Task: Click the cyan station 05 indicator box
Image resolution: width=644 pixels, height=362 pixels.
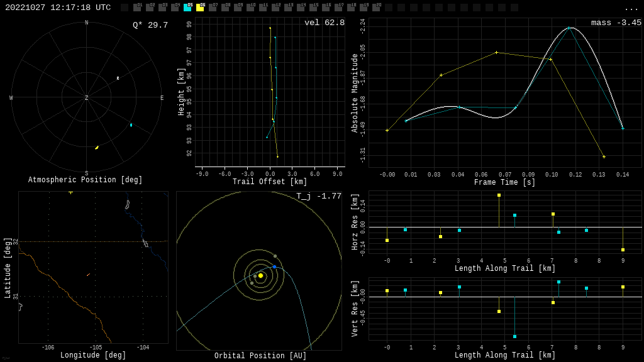Action: 187,8
